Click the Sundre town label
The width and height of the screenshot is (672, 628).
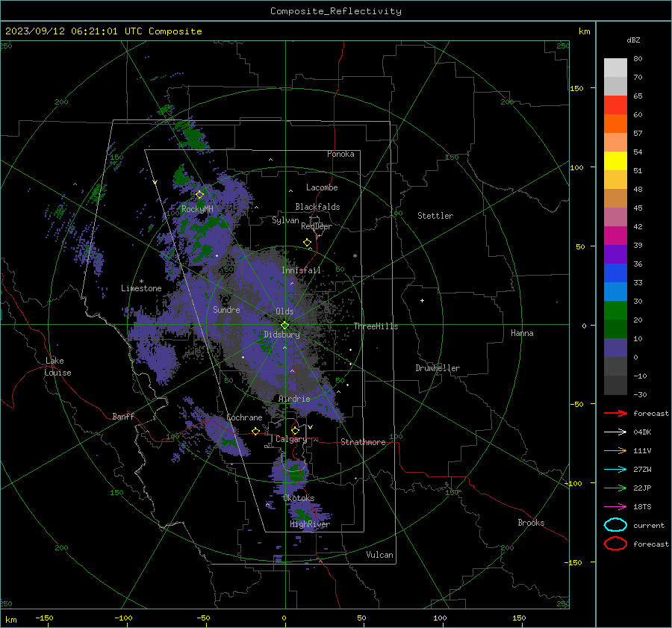[x=226, y=309]
